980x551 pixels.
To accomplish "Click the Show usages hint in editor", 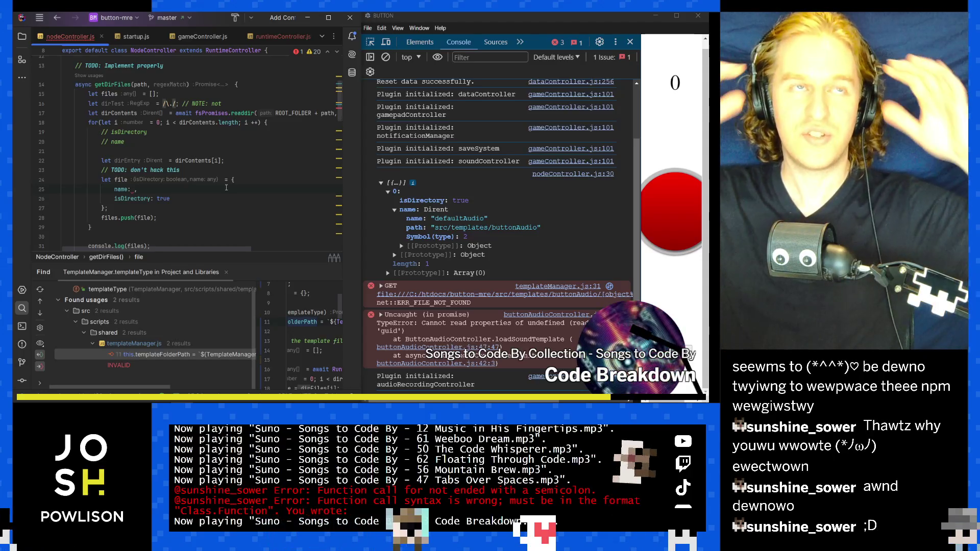I will pyautogui.click(x=89, y=75).
